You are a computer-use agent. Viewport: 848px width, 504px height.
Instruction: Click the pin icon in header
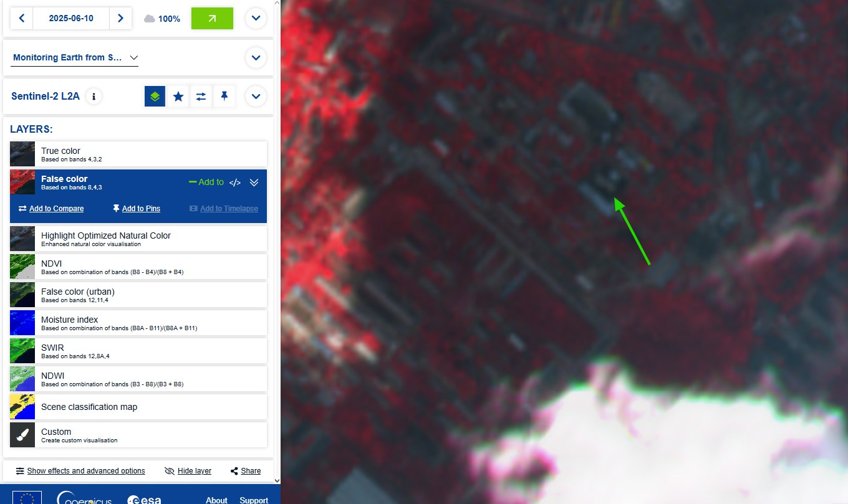tap(224, 97)
